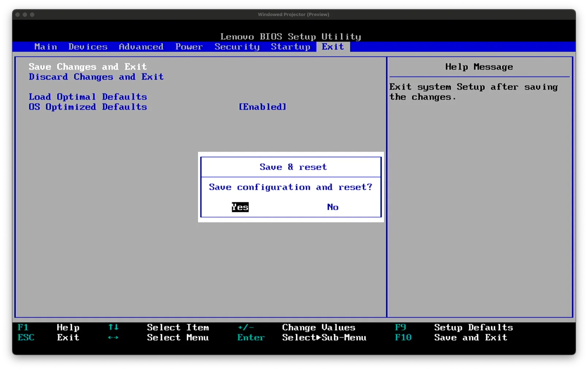Click the Enter Select Sub-Menu hint
The height and width of the screenshot is (370, 588).
point(302,337)
